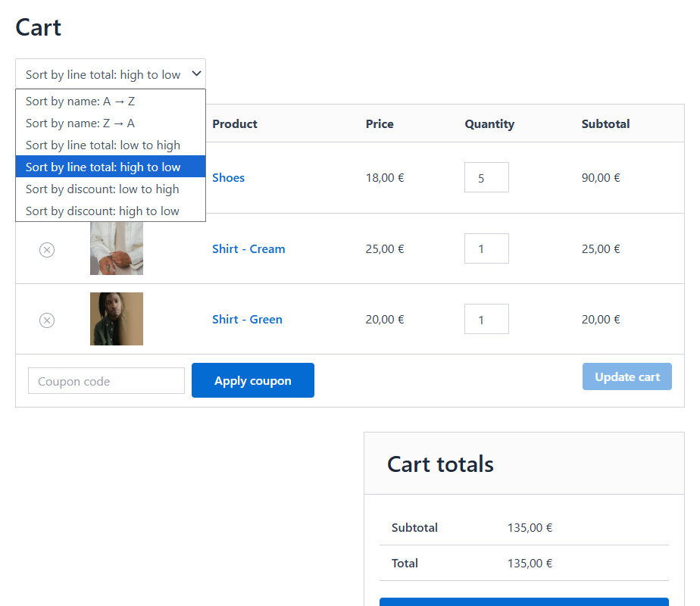Click the Shirt - Cream product thumbnail

tap(117, 248)
